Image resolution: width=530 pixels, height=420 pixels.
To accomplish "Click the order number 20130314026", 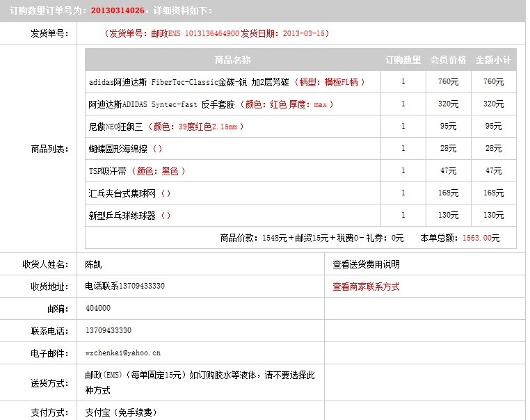I will point(119,11).
